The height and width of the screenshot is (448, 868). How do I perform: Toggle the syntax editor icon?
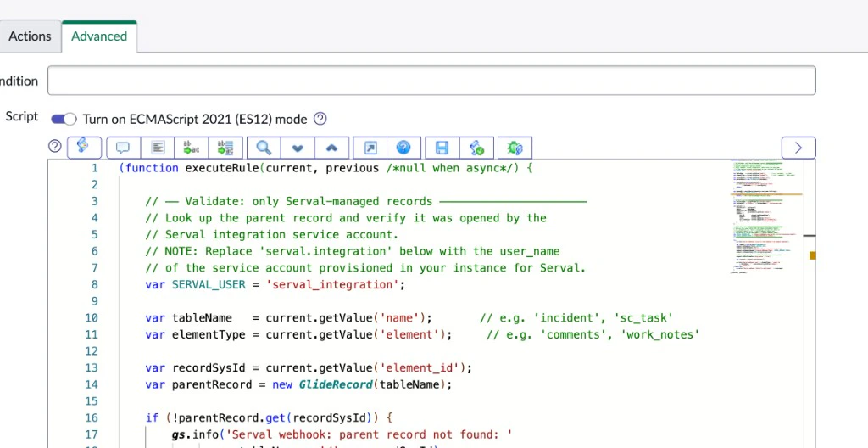coord(84,148)
